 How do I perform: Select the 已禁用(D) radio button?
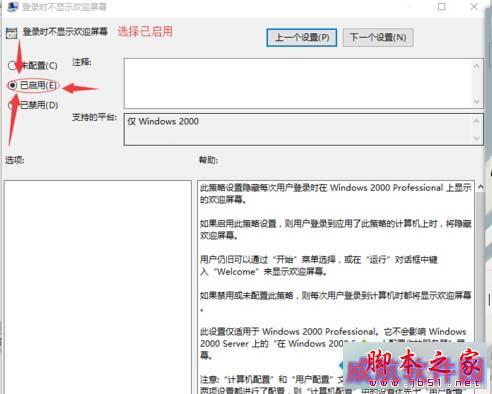(x=12, y=105)
